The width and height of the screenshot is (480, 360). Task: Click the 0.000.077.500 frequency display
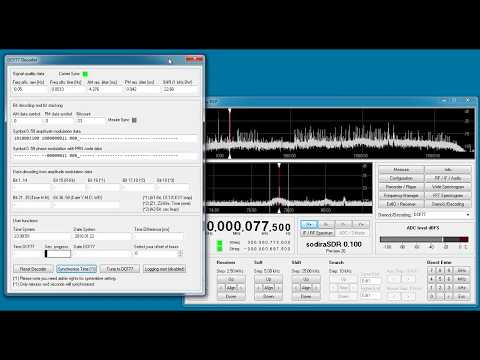coord(249,227)
